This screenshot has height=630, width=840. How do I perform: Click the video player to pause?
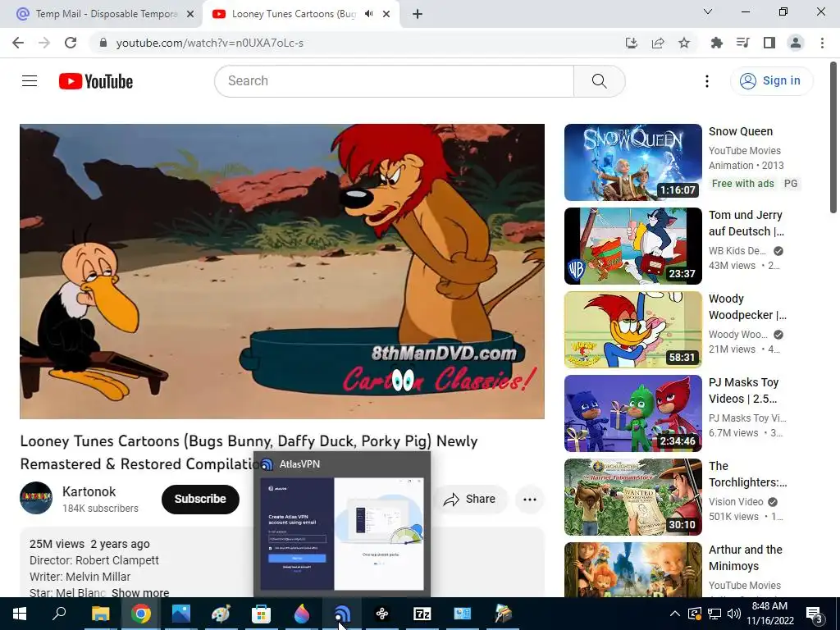[282, 271]
